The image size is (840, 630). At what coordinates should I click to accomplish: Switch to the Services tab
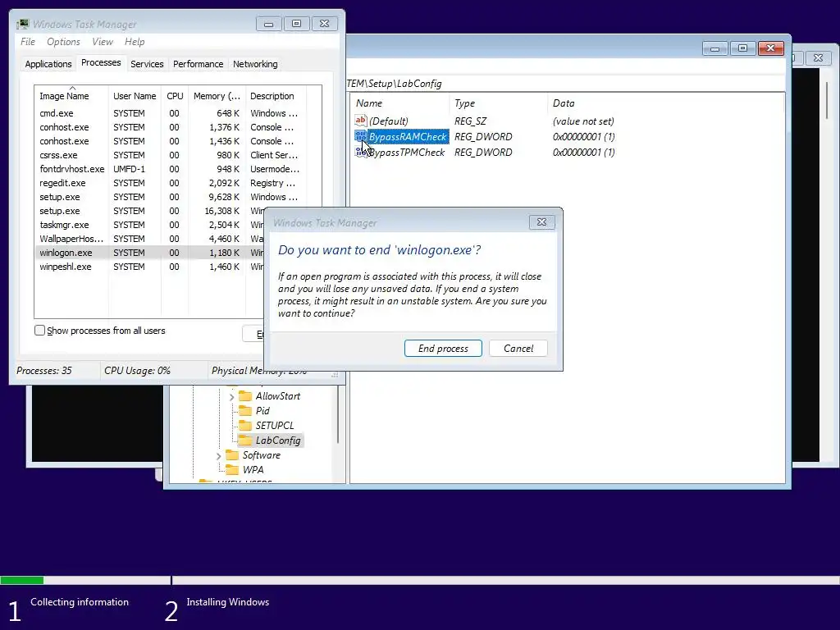(147, 64)
